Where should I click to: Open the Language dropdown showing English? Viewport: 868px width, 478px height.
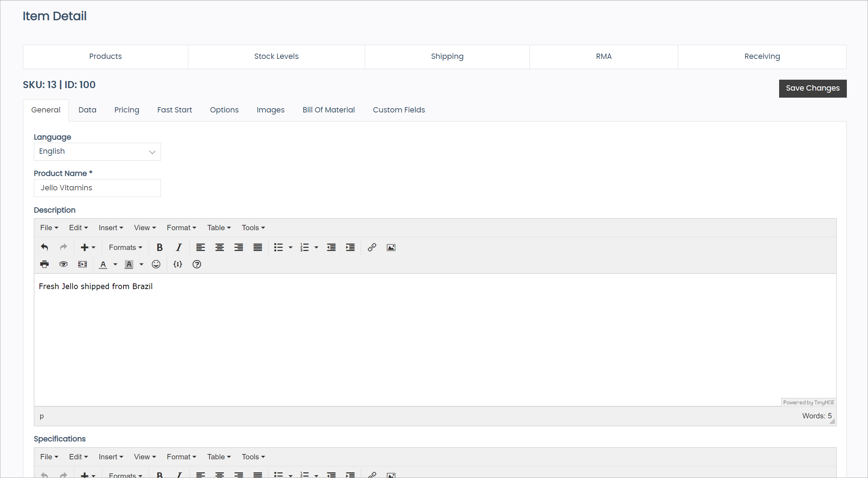[97, 152]
